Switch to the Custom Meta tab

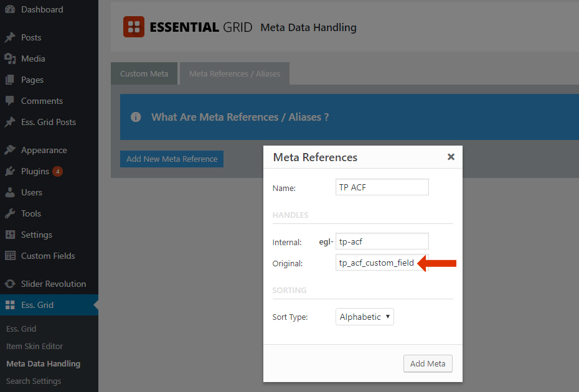pos(144,73)
